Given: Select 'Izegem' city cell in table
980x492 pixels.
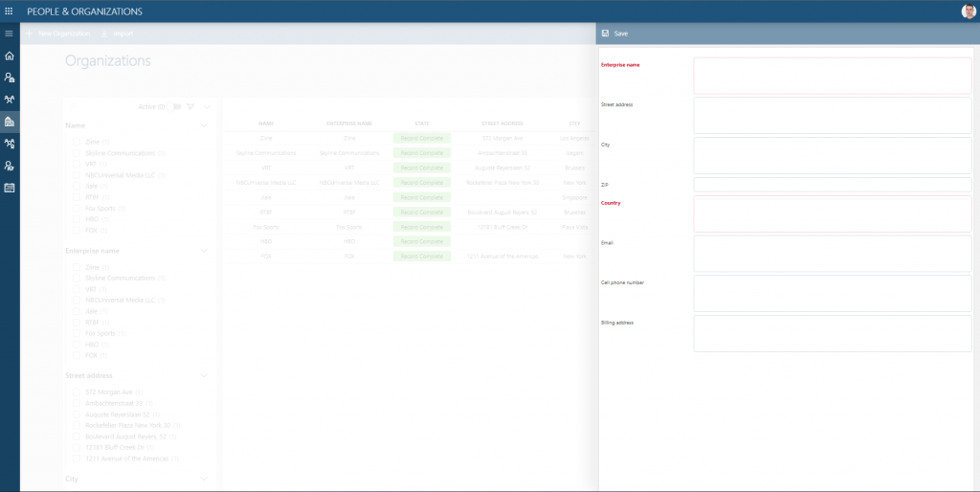Looking at the screenshot, I should (x=574, y=153).
